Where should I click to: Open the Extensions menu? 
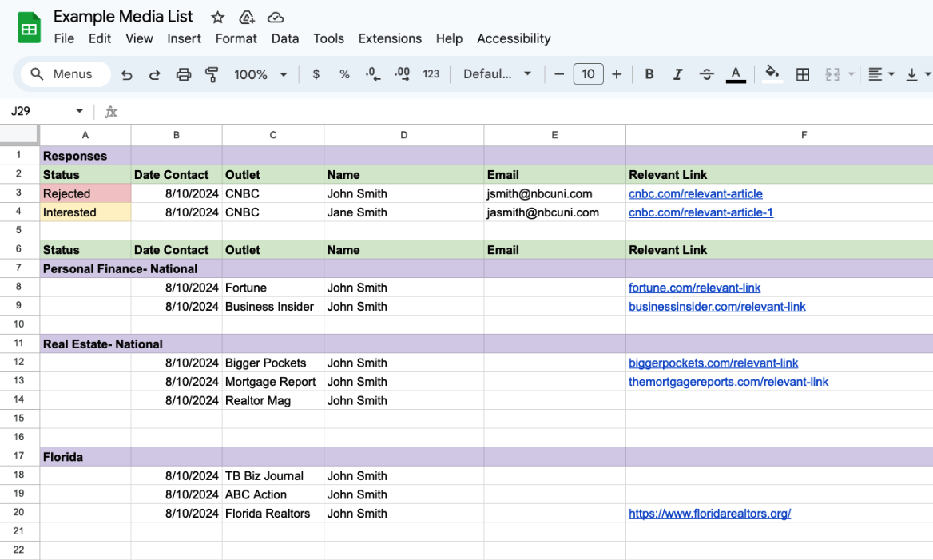point(390,38)
